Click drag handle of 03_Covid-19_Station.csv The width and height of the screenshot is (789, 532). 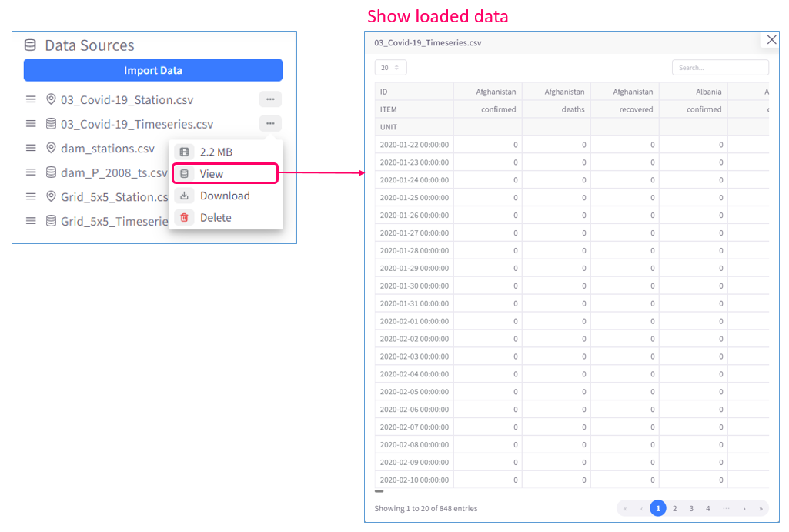click(x=31, y=99)
